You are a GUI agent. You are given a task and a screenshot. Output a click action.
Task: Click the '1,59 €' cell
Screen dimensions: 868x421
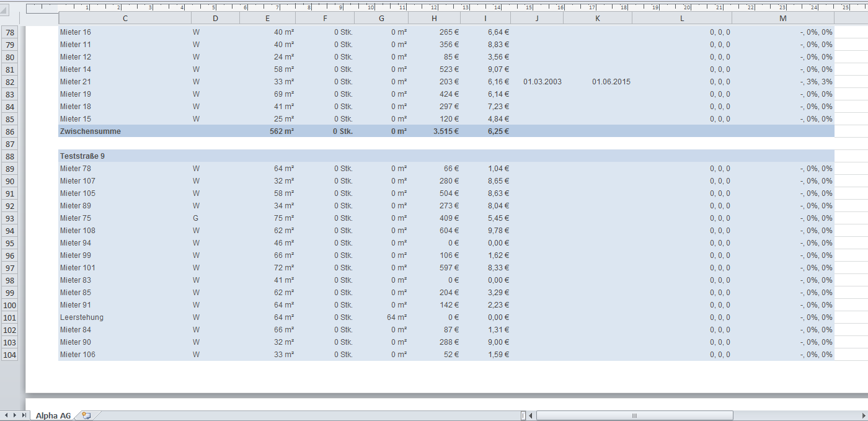[x=485, y=354]
